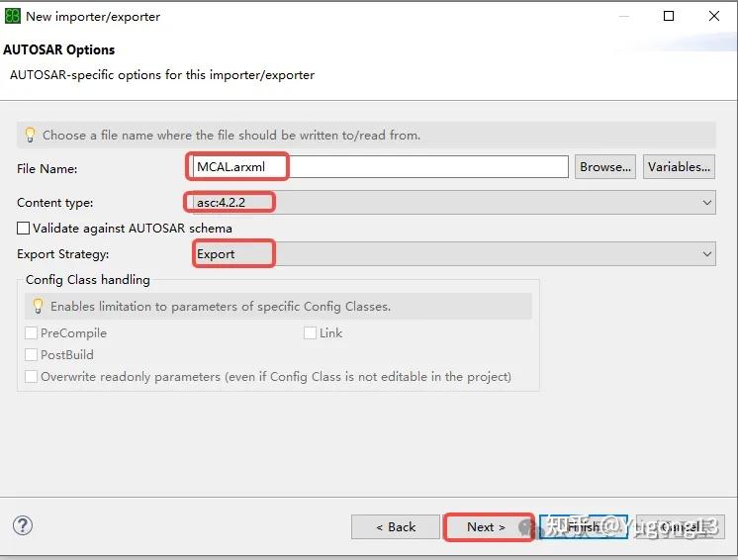Go to the next page with Next >
Viewport: 738px width, 560px height.
pyautogui.click(x=487, y=527)
